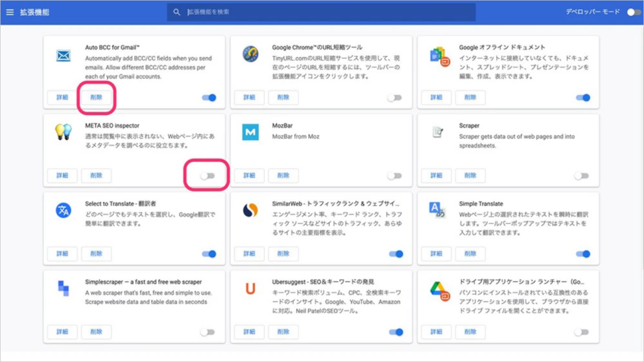Click the Simplescraper title text
644x362 pixels.
coord(143,282)
